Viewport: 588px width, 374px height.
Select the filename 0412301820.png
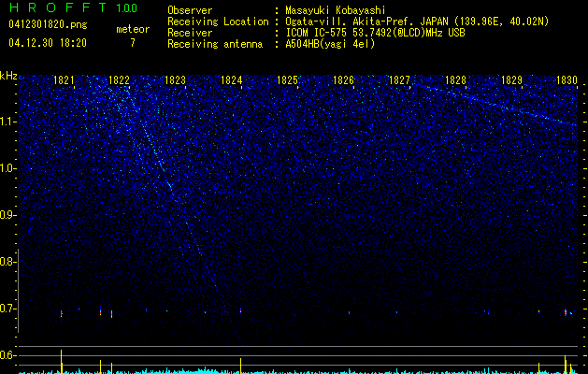(x=48, y=25)
